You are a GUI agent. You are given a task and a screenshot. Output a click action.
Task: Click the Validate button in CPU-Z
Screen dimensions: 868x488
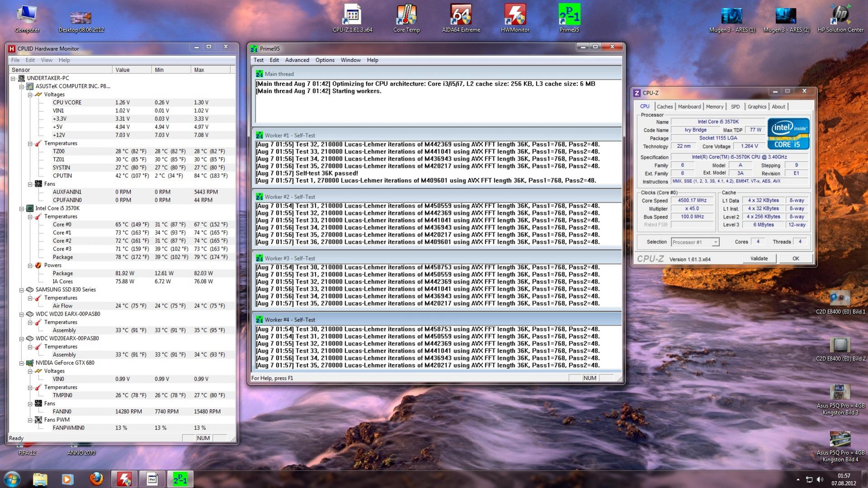tap(759, 259)
